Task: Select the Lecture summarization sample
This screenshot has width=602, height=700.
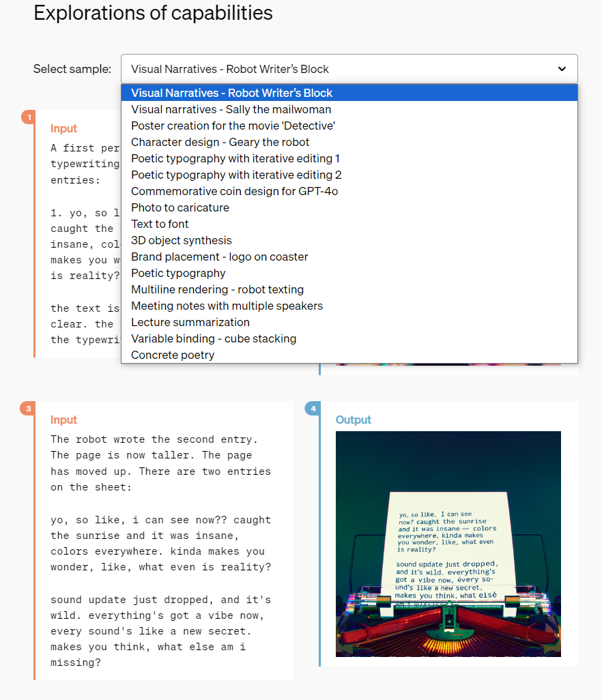Action: [x=349, y=322]
